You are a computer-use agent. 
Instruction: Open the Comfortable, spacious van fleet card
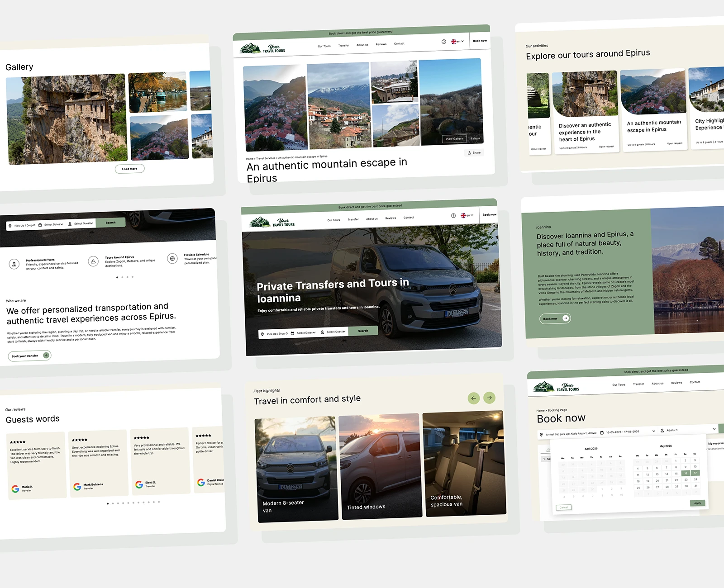(x=464, y=464)
